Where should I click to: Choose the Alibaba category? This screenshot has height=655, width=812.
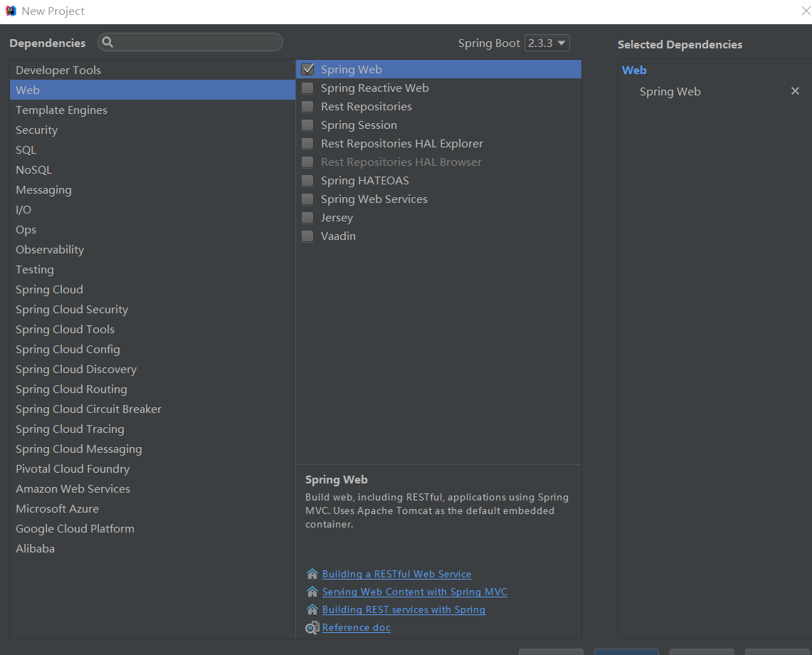[152, 549]
